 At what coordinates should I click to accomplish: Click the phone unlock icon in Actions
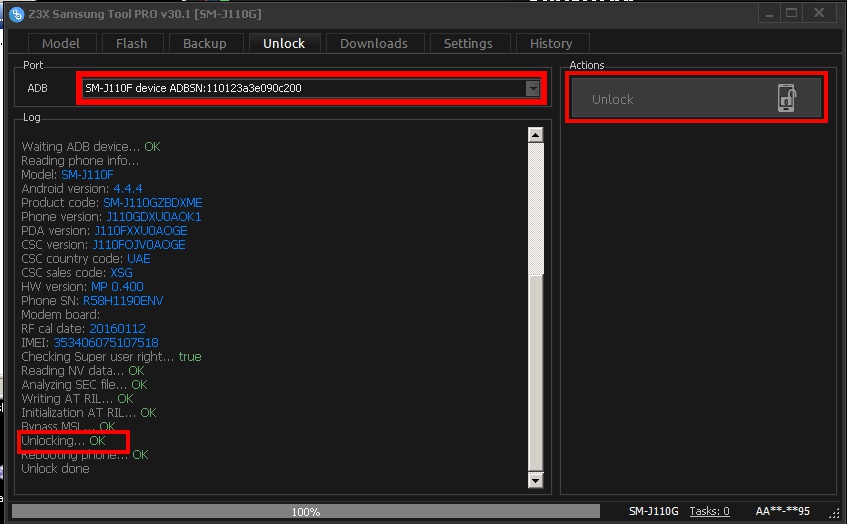click(x=787, y=98)
